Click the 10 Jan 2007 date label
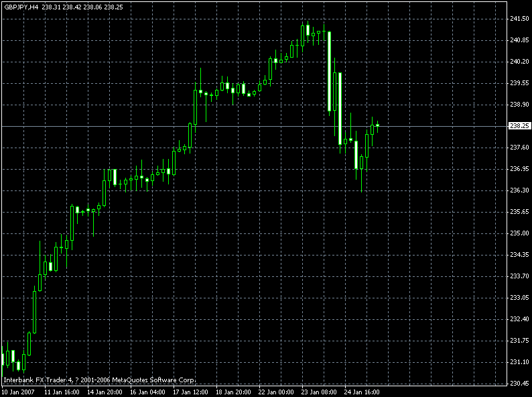 coord(17,392)
